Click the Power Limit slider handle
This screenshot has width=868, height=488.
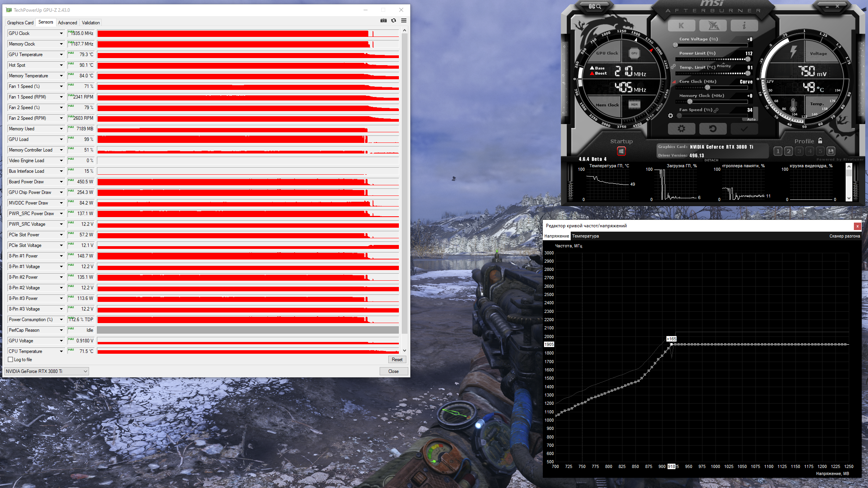748,59
